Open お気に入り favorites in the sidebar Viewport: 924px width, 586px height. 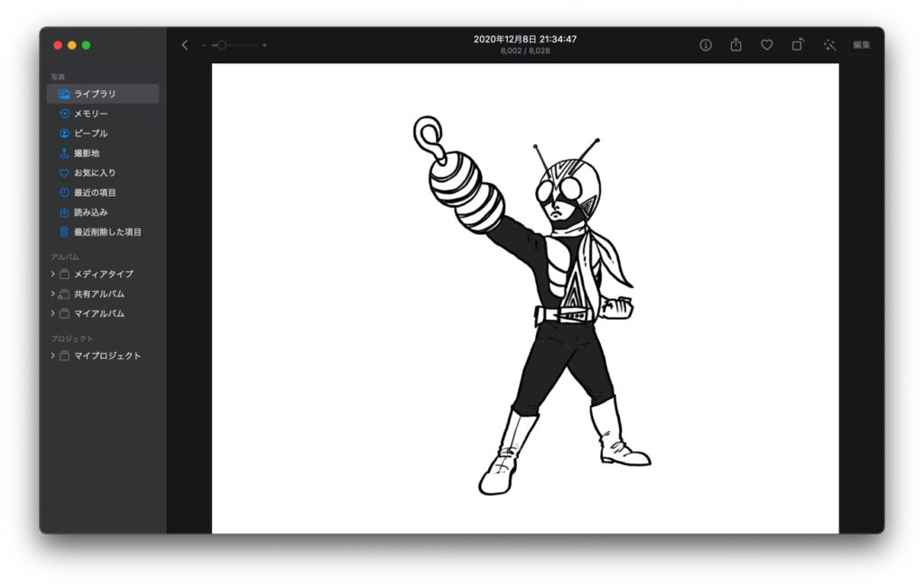point(103,172)
